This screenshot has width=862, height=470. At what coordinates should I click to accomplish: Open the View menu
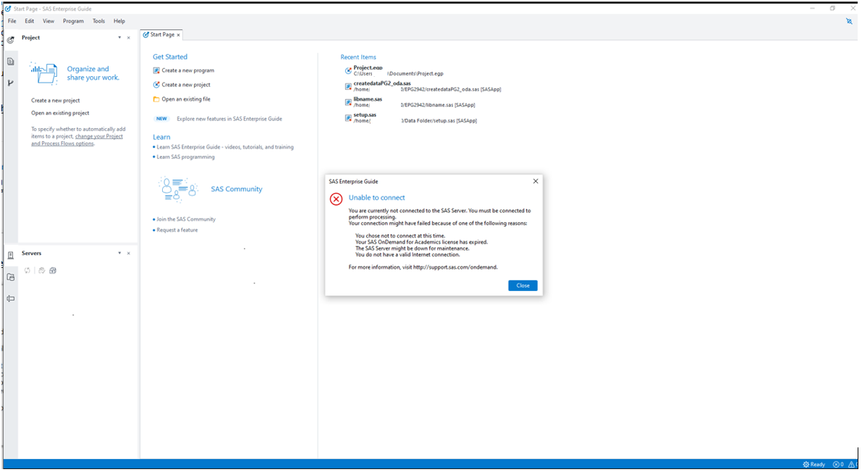[48, 21]
